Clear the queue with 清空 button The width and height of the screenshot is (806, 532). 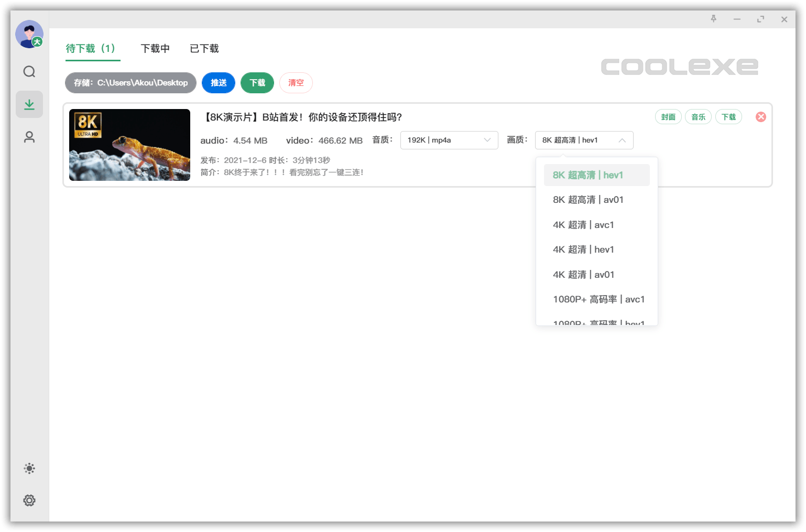tap(296, 82)
